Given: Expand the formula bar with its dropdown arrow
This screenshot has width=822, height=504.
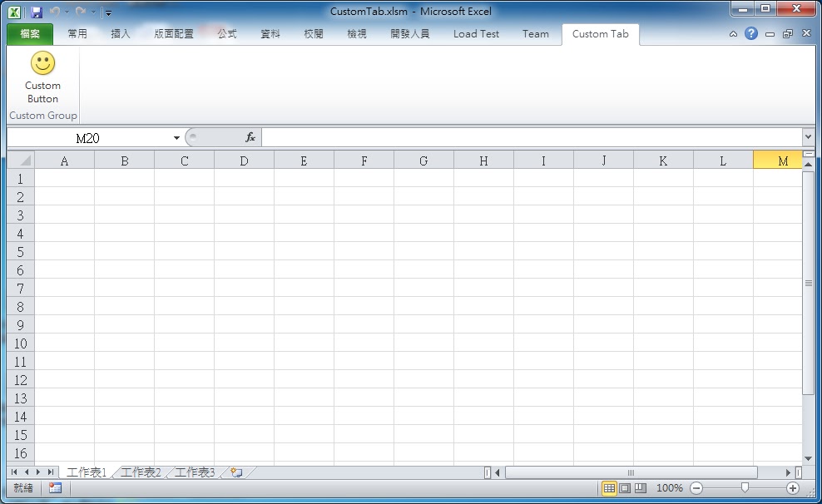Looking at the screenshot, I should (809, 136).
